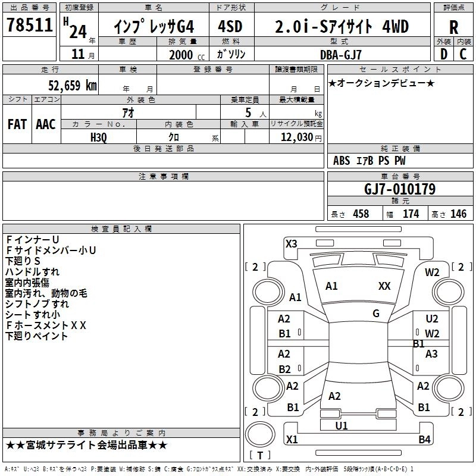This screenshot has width=476, height=476.
Task: Click the note 室内汚れ、動物の毛
Action: [x=46, y=293]
